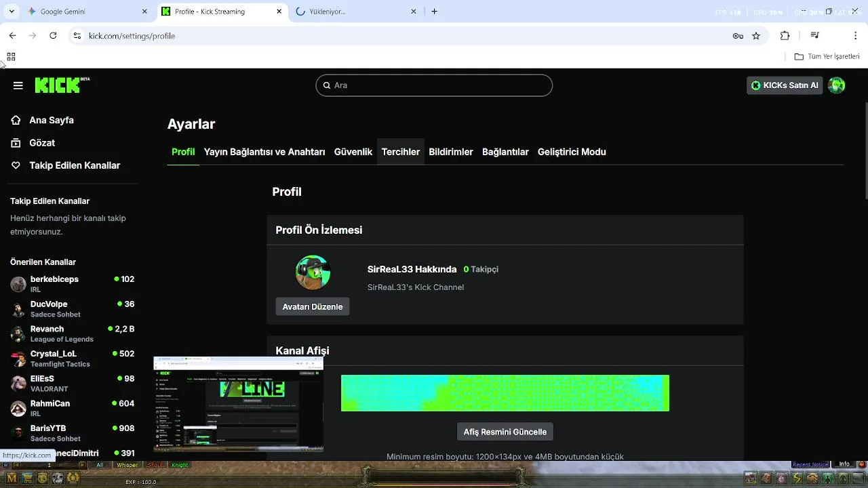The height and width of the screenshot is (488, 868).
Task: Switch to Yayın Bağlantısı ve Anahtarı tab
Action: [264, 152]
